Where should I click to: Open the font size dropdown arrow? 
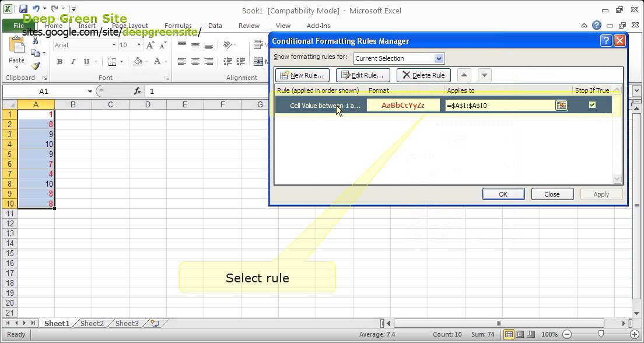[139, 45]
